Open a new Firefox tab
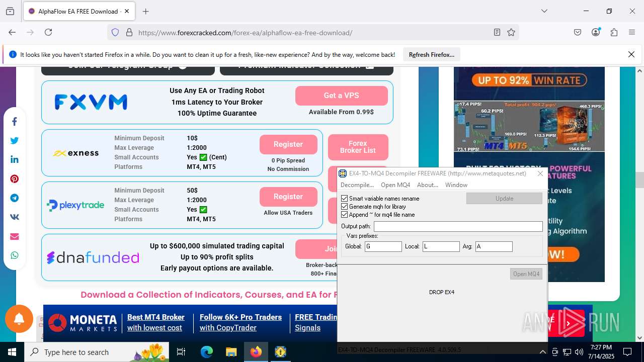Viewport: 644px width, 362px height. pos(145,11)
